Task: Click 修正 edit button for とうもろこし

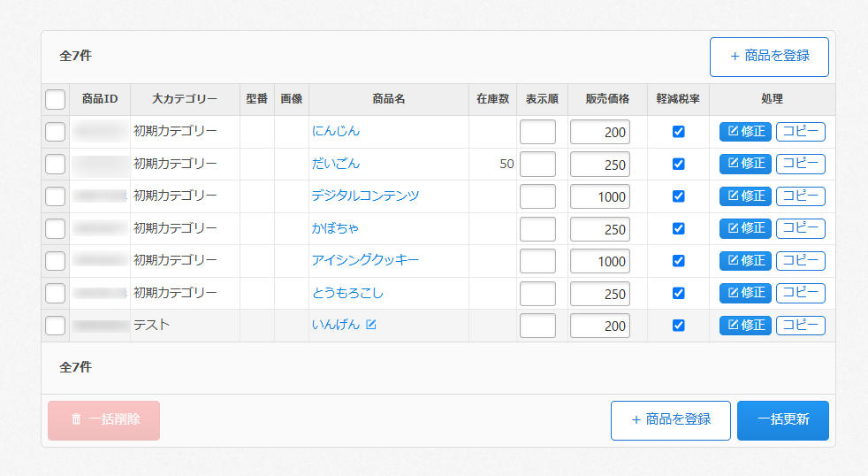Action: click(745, 293)
